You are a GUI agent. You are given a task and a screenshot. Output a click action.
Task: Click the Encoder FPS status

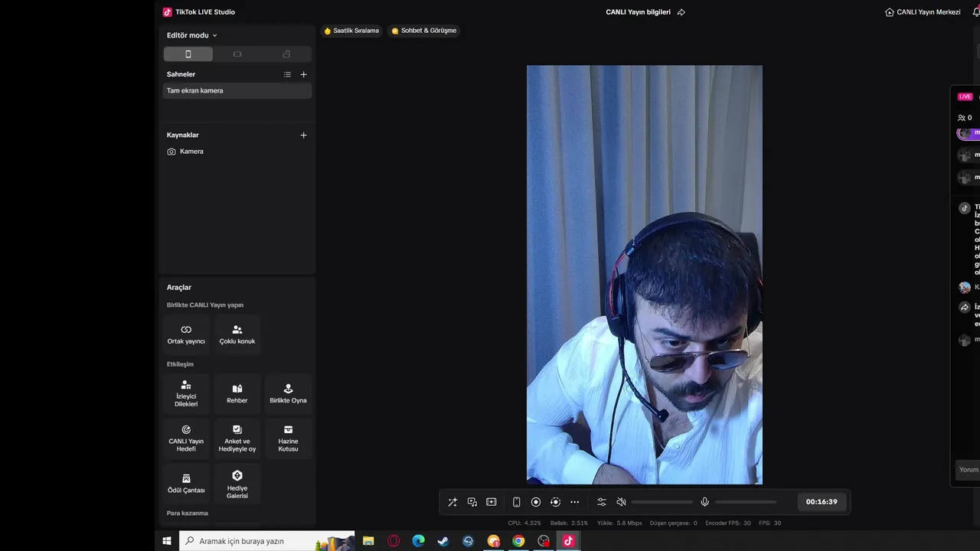pos(728,523)
